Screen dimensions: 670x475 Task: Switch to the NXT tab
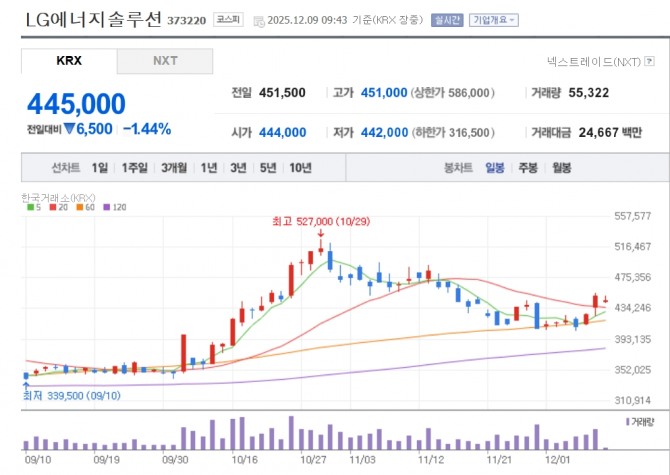pos(165,61)
